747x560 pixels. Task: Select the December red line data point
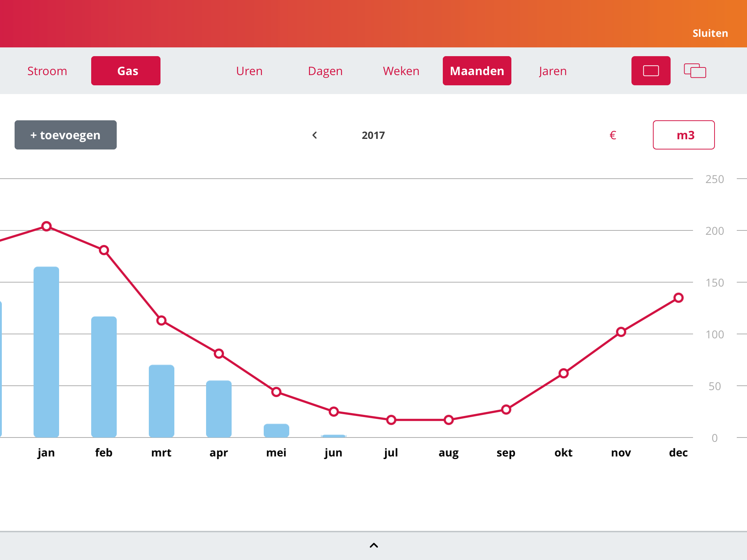click(x=678, y=298)
